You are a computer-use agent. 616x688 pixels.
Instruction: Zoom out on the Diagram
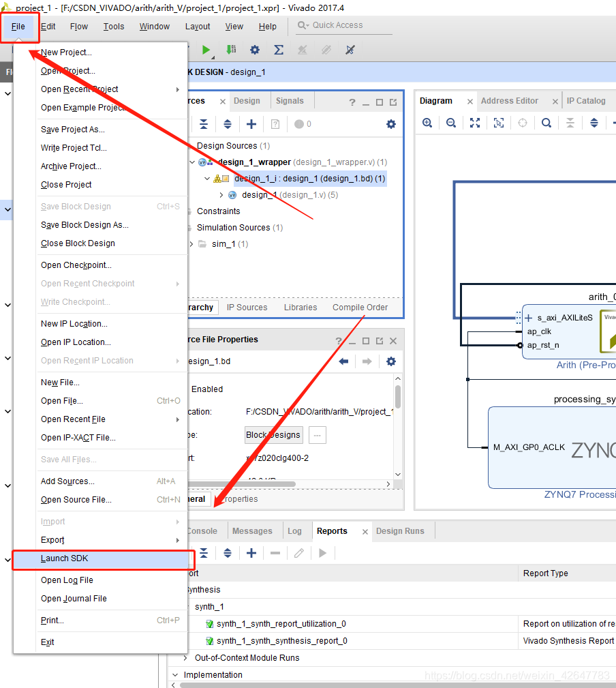coord(451,123)
